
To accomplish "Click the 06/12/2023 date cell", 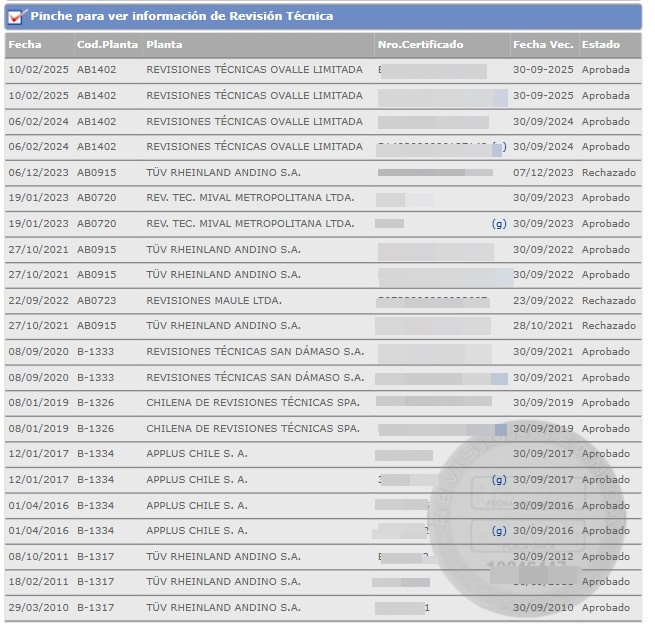I will pos(38,172).
